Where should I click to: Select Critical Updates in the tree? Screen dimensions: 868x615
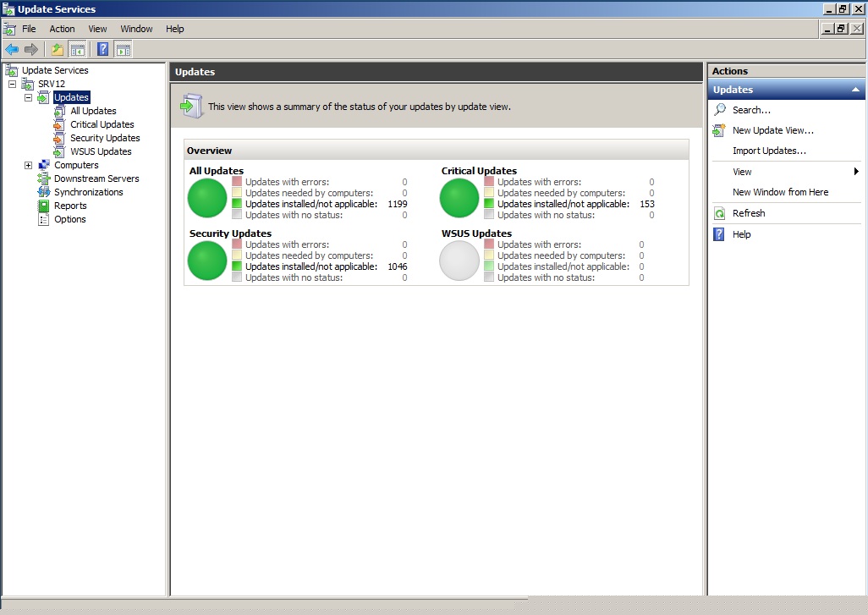(x=102, y=124)
